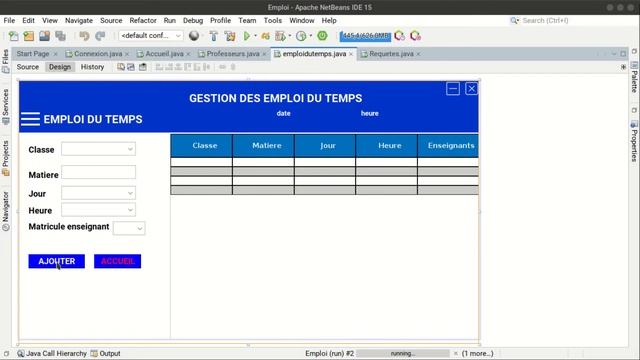Click the green power toolbar icon
This screenshot has width=640, height=360.
pos(322,36)
